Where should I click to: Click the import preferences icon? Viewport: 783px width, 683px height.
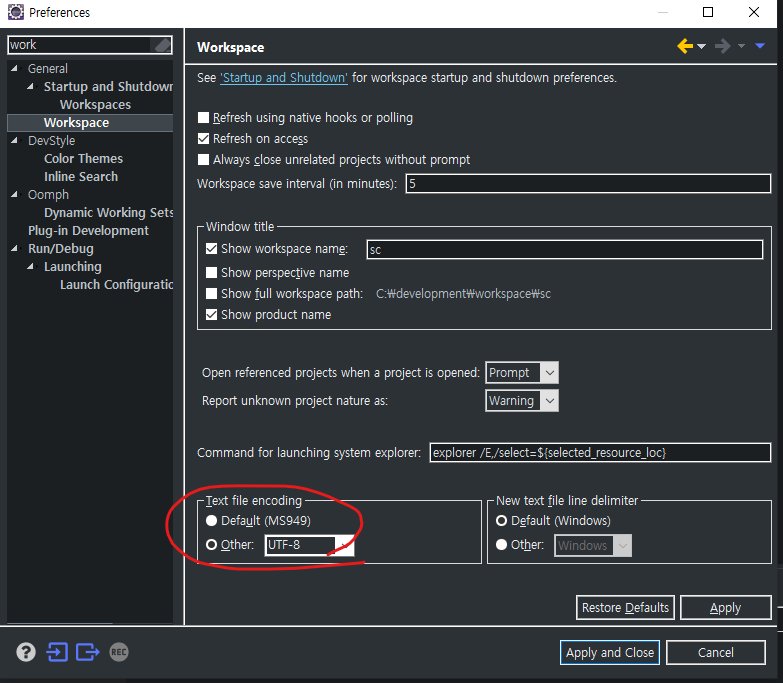coord(57,652)
